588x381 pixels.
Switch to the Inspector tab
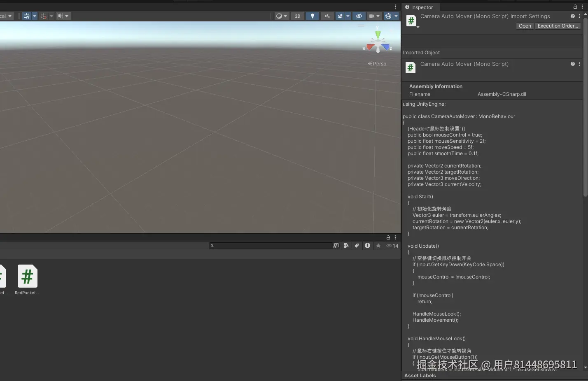point(419,7)
